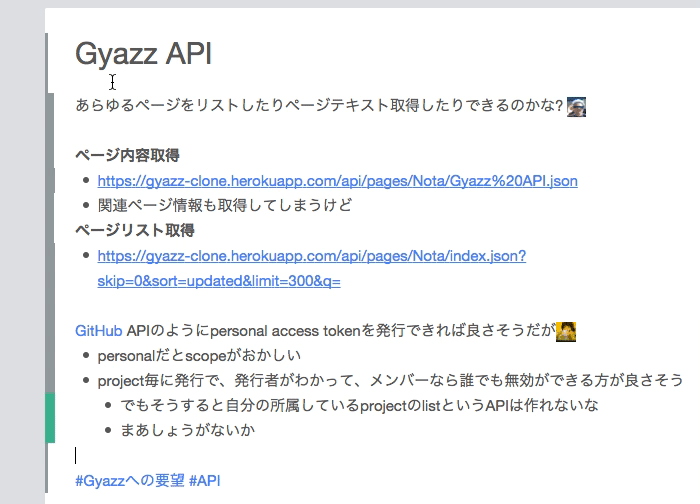700x504 pixels.
Task: Click the page title Gyazz API
Action: click(x=143, y=54)
